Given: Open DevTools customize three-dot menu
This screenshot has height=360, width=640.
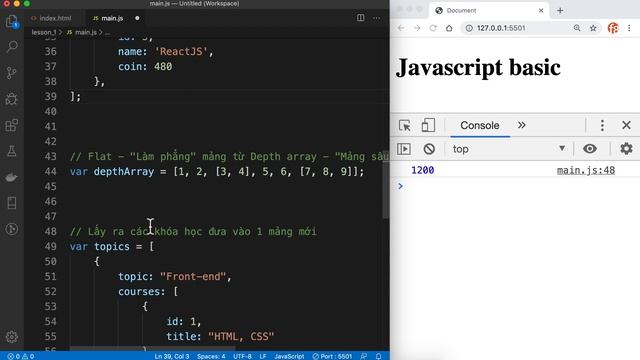Looking at the screenshot, I should [602, 125].
